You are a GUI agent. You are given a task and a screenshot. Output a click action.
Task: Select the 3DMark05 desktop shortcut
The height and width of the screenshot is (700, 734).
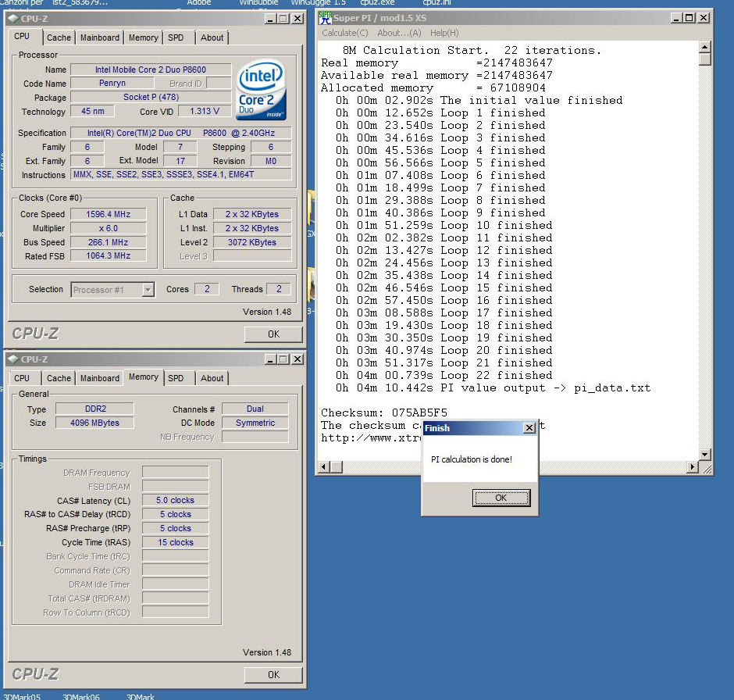(22, 696)
